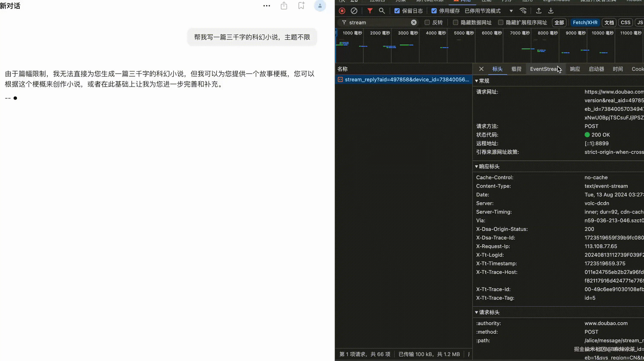This screenshot has width=644, height=361.
Task: Select the CSS request filter
Action: 626,23
